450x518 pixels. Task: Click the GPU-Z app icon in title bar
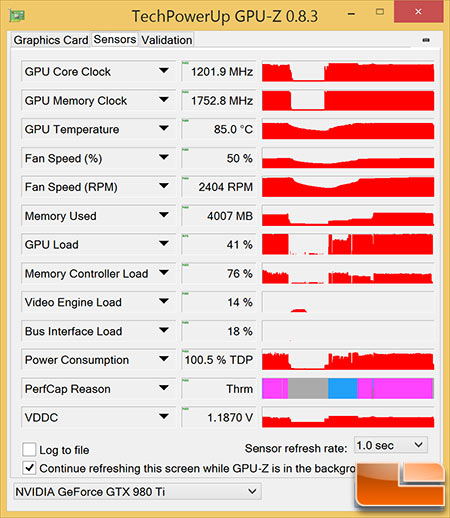[16, 15]
